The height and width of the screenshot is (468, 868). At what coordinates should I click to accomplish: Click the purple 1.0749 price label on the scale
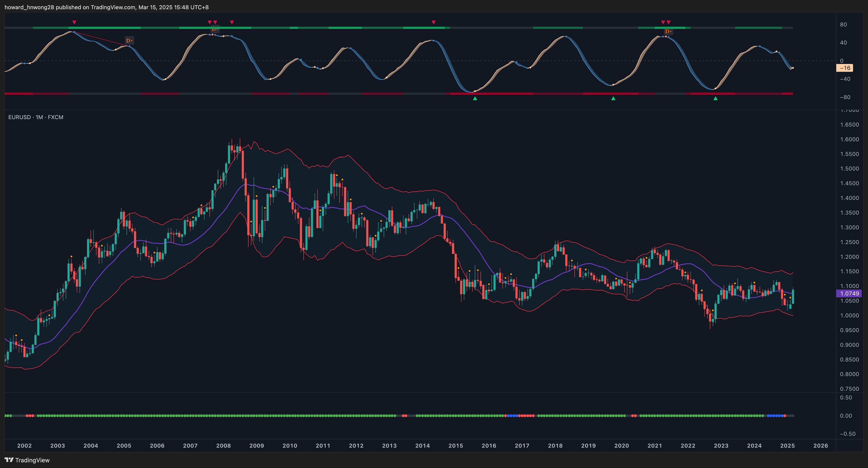[x=849, y=294]
